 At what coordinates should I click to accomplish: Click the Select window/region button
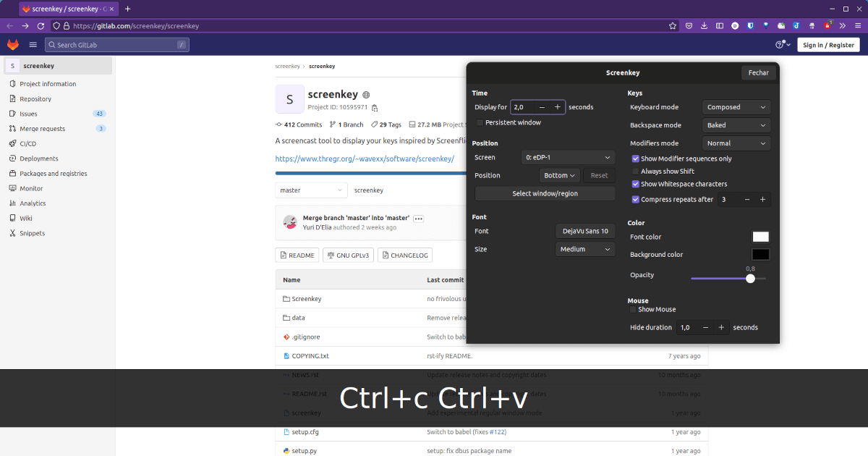point(545,193)
